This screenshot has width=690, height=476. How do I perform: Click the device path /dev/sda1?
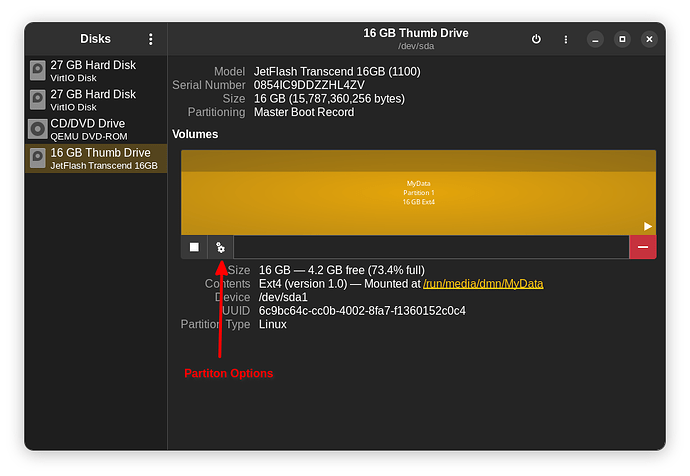tap(283, 297)
